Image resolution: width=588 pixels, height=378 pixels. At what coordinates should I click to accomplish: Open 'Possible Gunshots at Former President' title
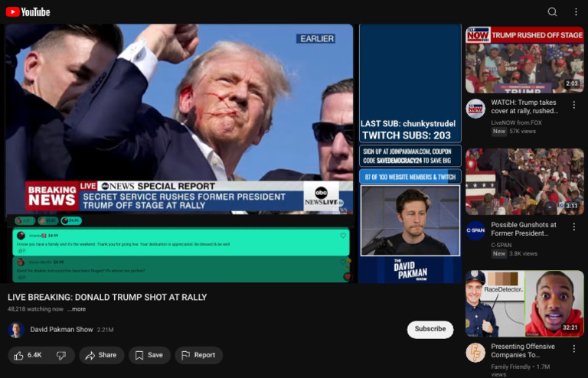pyautogui.click(x=524, y=229)
